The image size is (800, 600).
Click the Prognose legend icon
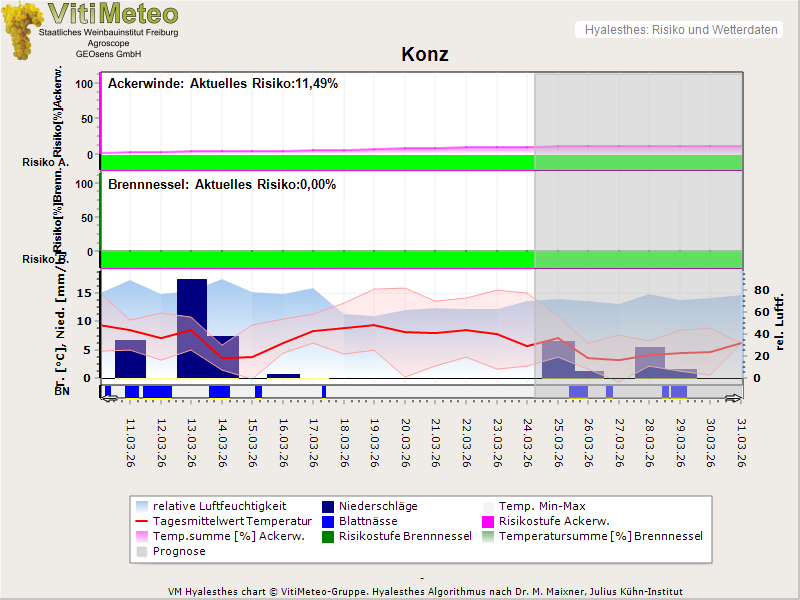click(x=143, y=551)
